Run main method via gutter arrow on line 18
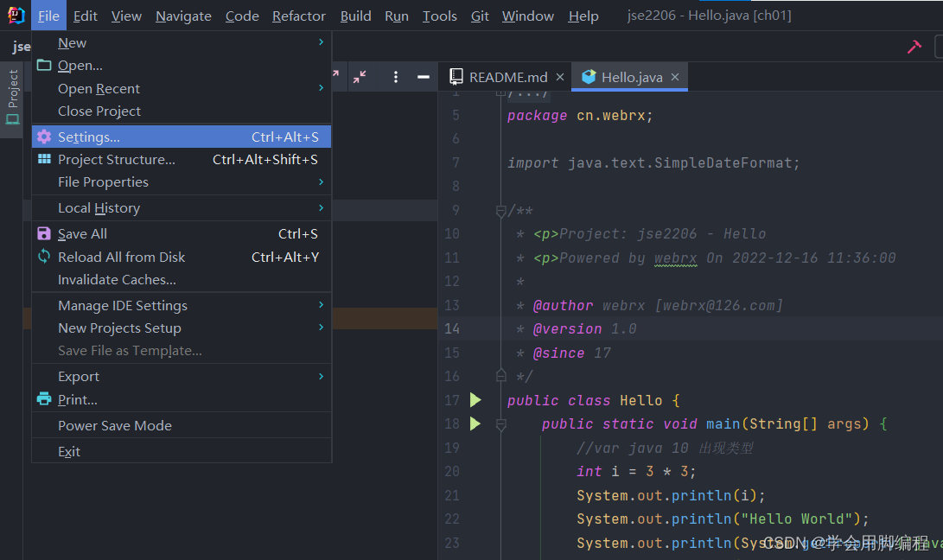Screen dimensions: 943x560 click(x=475, y=423)
